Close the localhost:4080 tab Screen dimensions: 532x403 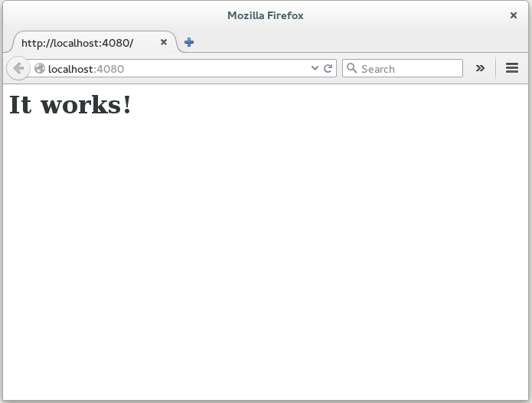click(163, 42)
